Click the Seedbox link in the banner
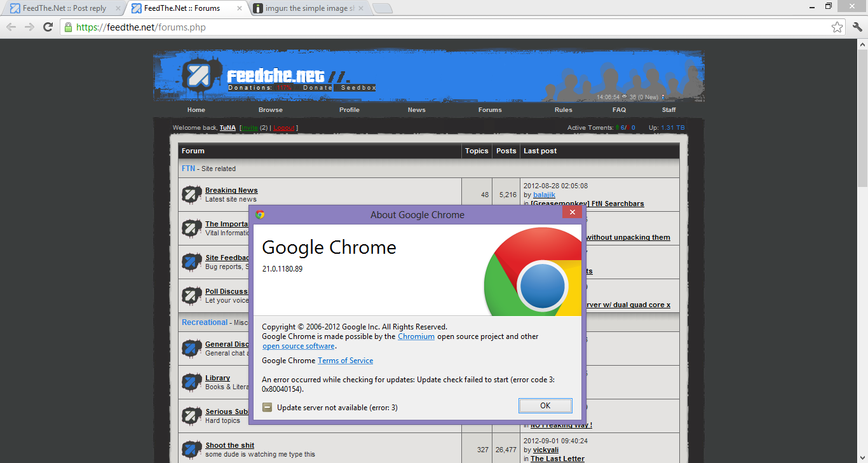 point(358,88)
